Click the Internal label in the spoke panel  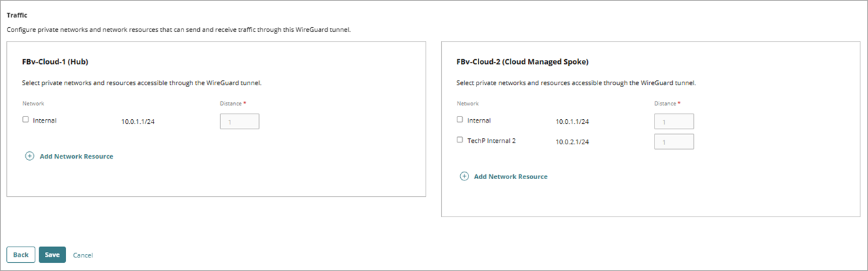coord(479,121)
